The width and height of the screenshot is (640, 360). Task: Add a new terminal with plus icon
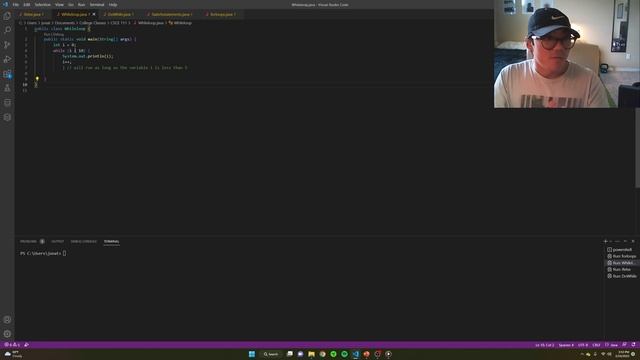(606, 241)
